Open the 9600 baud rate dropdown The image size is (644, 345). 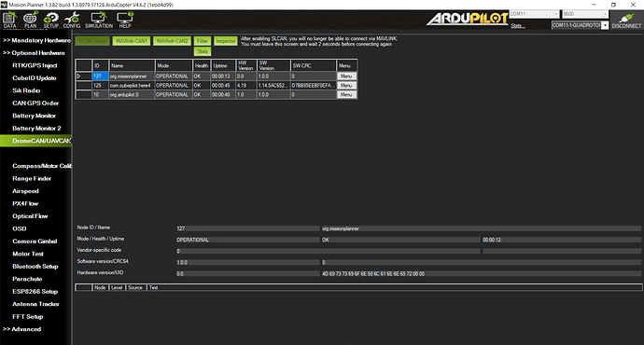[585, 14]
